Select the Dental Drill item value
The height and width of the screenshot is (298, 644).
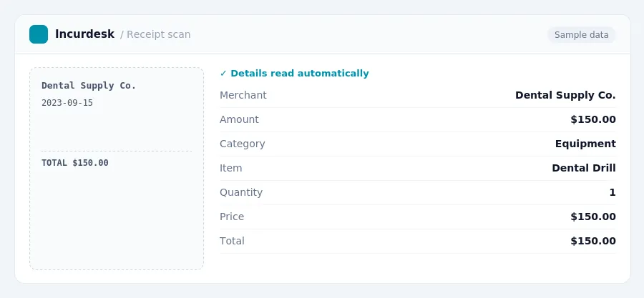(584, 168)
